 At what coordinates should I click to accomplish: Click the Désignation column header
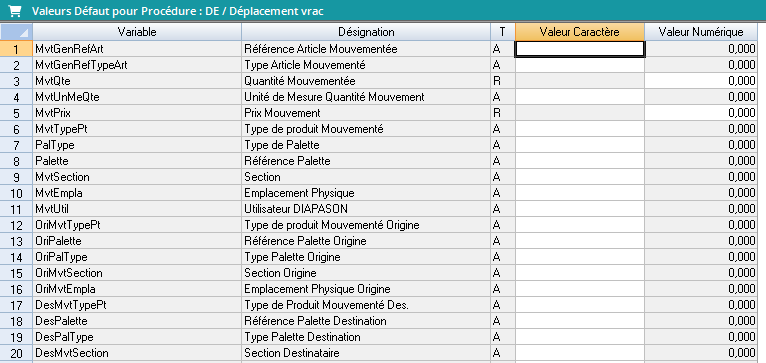click(x=366, y=32)
